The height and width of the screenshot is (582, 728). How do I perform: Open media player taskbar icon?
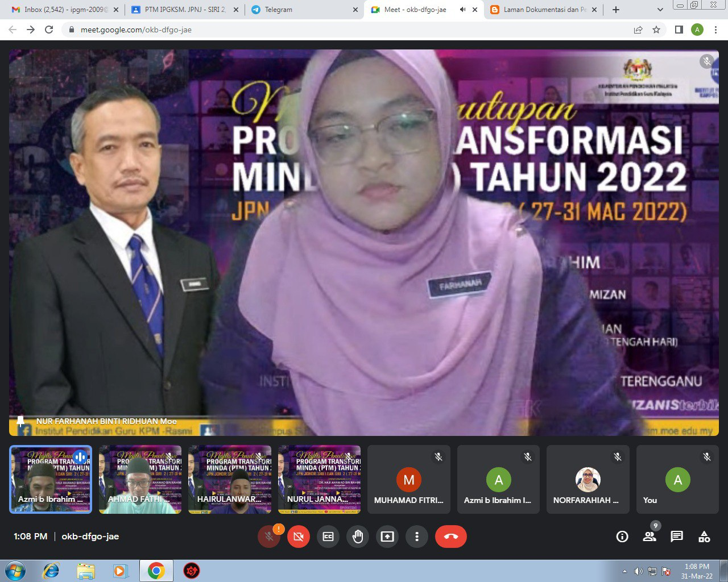(121, 571)
